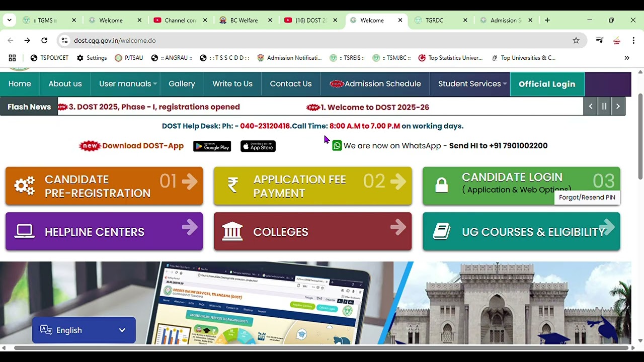
Task: Expand the Student Services dropdown
Action: 470,84
